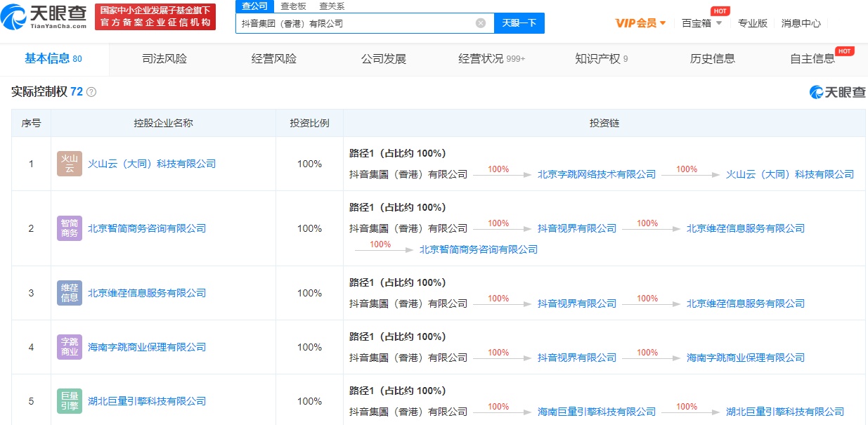Viewport: 868px width, 425px height.
Task: Click the 天眼一下 search button
Action: 519,23
